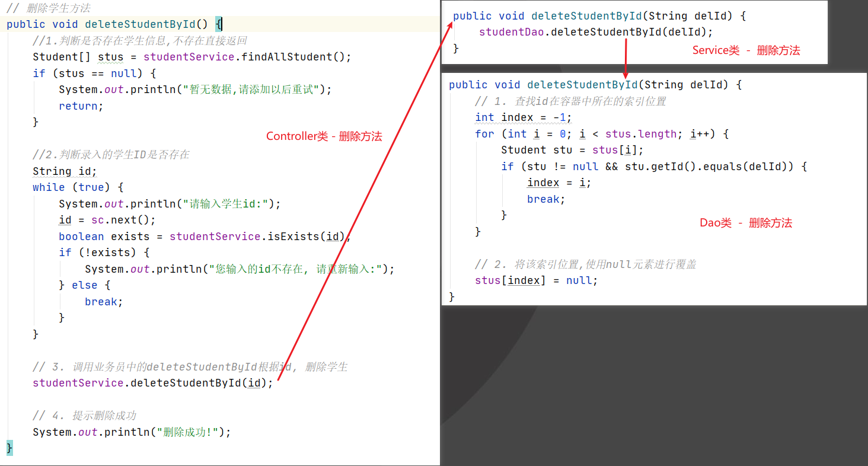Click comment '//2.判断录入的学生ID是否存在'
This screenshot has height=466, width=868.
pyautogui.click(x=111, y=155)
